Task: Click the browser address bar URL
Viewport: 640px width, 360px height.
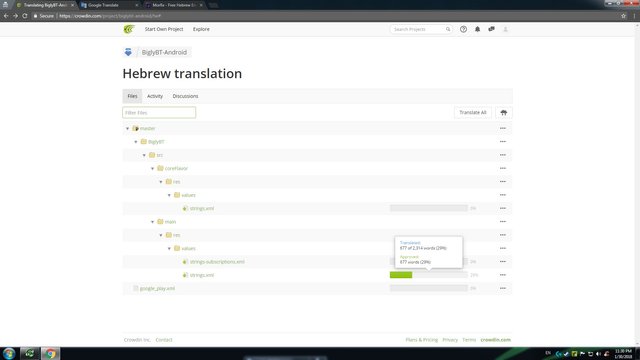Action: 110,16
